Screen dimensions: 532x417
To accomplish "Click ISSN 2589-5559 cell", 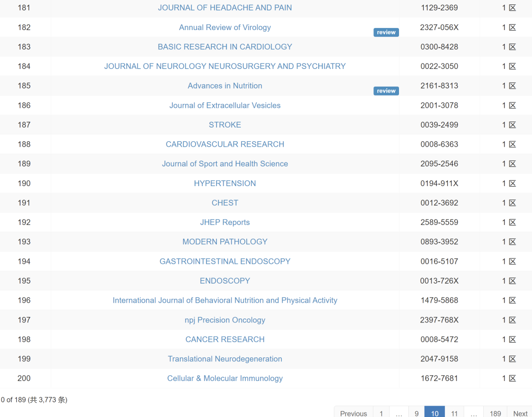I will 439,223.
